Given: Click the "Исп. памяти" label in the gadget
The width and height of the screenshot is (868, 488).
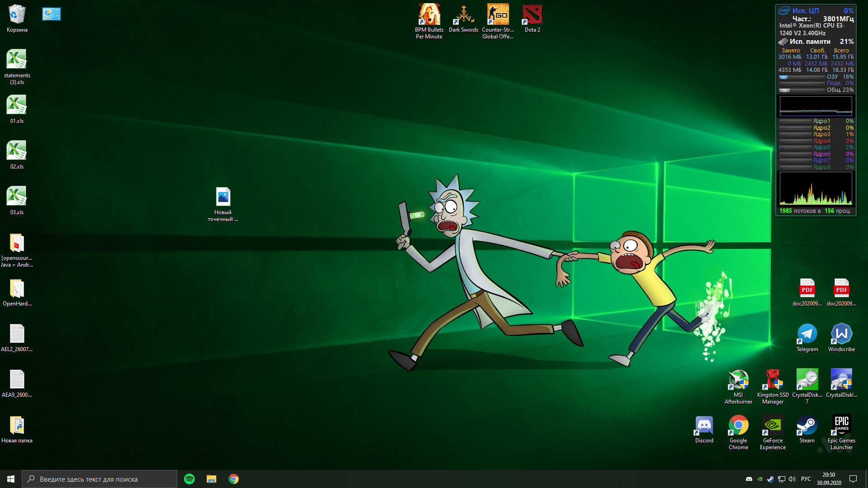Looking at the screenshot, I should point(810,42).
